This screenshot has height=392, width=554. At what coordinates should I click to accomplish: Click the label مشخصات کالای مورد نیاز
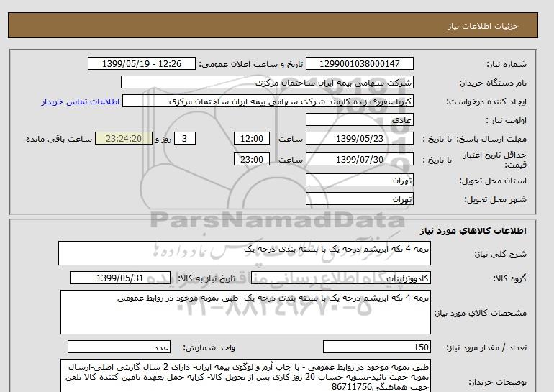(x=480, y=313)
